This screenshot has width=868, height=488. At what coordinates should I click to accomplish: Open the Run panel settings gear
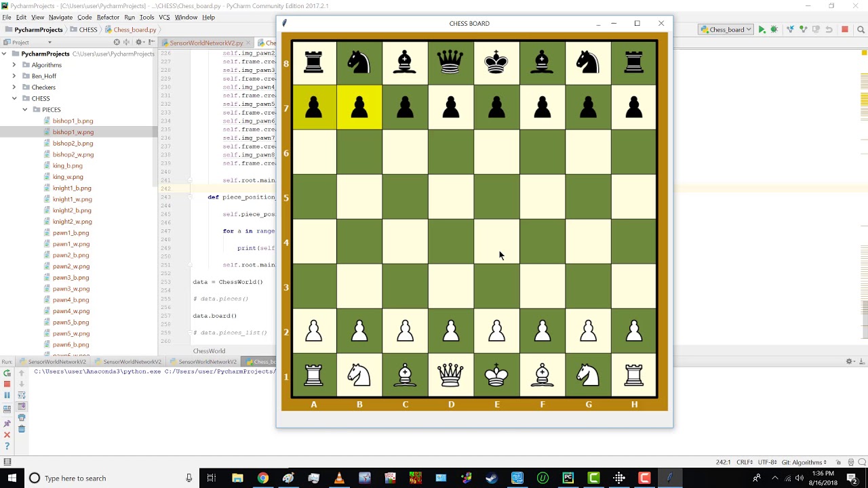[850, 361]
